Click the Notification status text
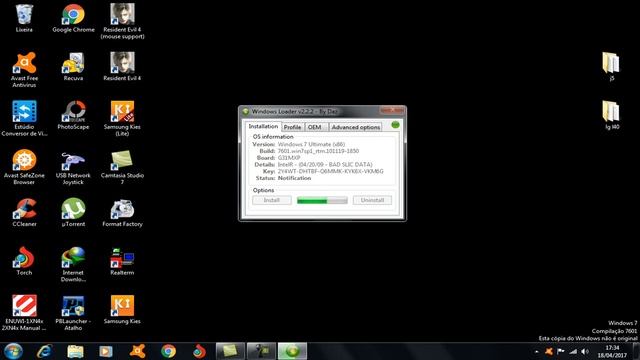Viewport: 640px width, 360px height. click(x=294, y=178)
